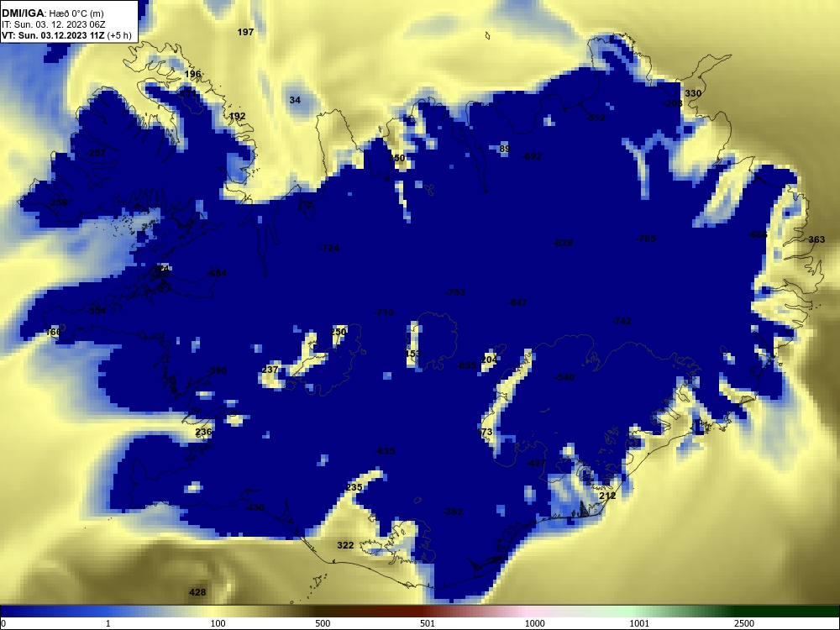Click the legend label 500
Screen dimensions: 840x630
323,623
